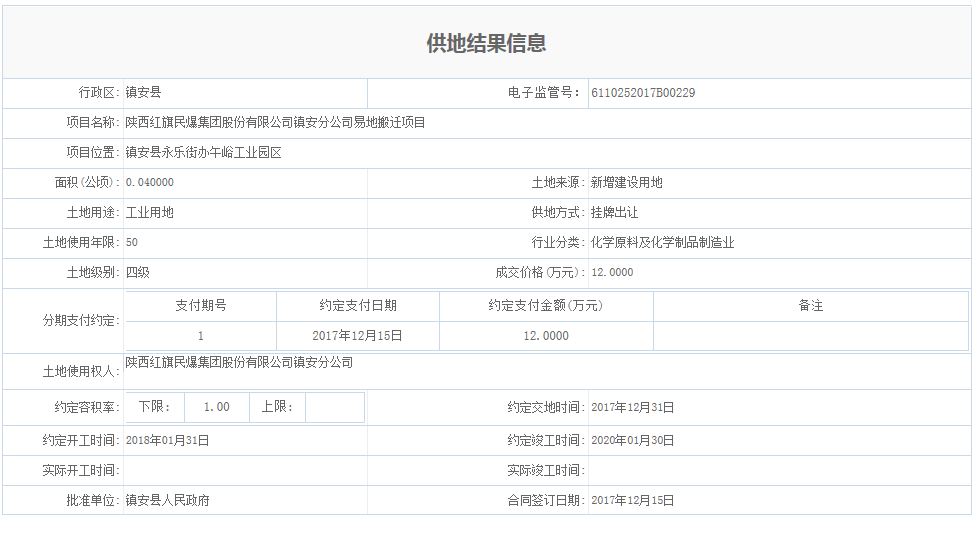Click the land grade value 四级

(138, 272)
